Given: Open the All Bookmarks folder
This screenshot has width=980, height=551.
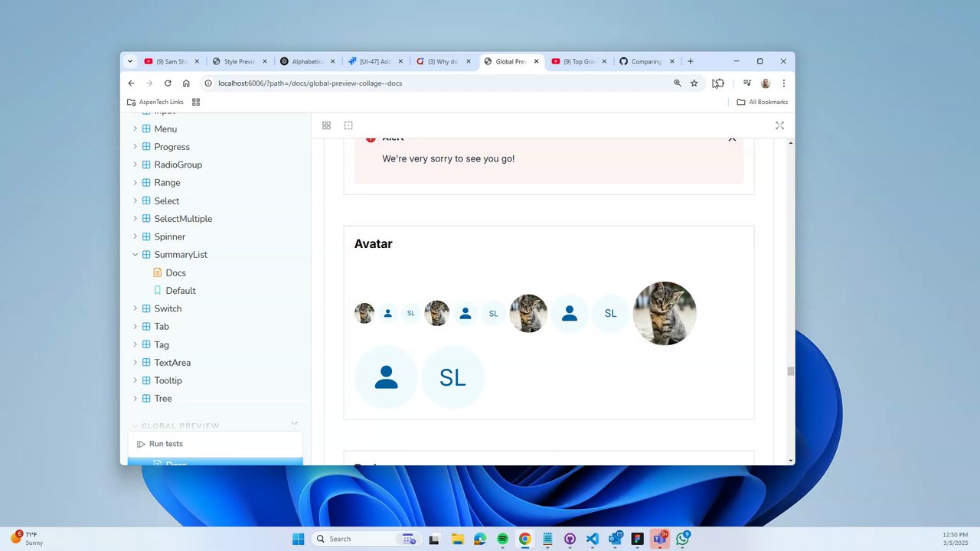Looking at the screenshot, I should click(x=762, y=102).
